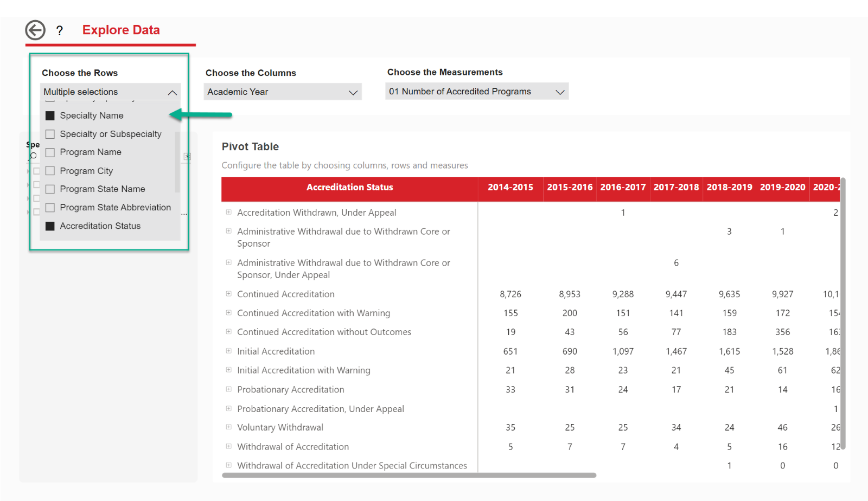Expand the Initial Accreditation row
The height and width of the screenshot is (501, 868).
click(x=228, y=351)
